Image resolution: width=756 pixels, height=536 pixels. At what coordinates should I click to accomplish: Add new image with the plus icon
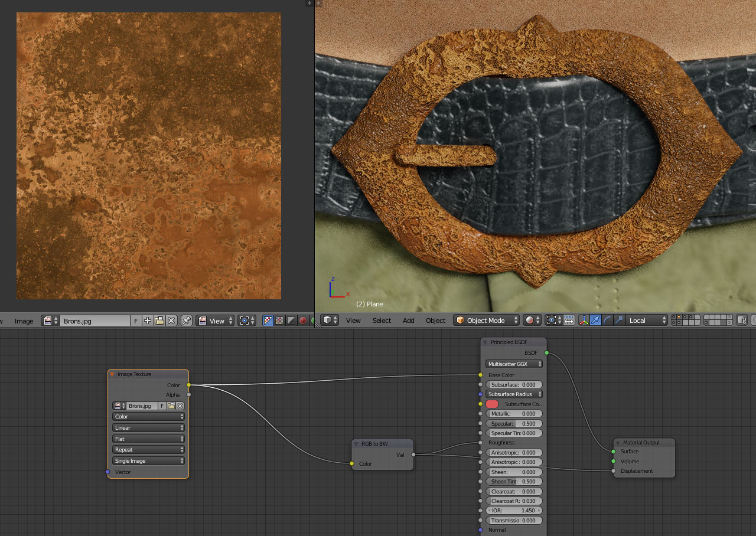coord(148,321)
